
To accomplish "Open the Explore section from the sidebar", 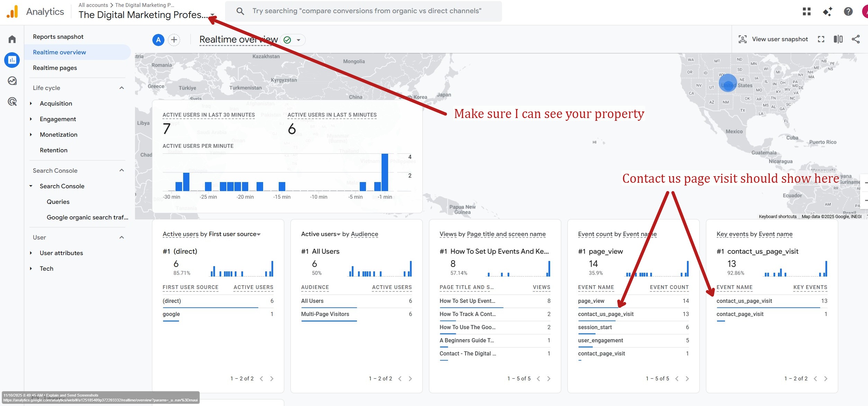I will coord(12,81).
